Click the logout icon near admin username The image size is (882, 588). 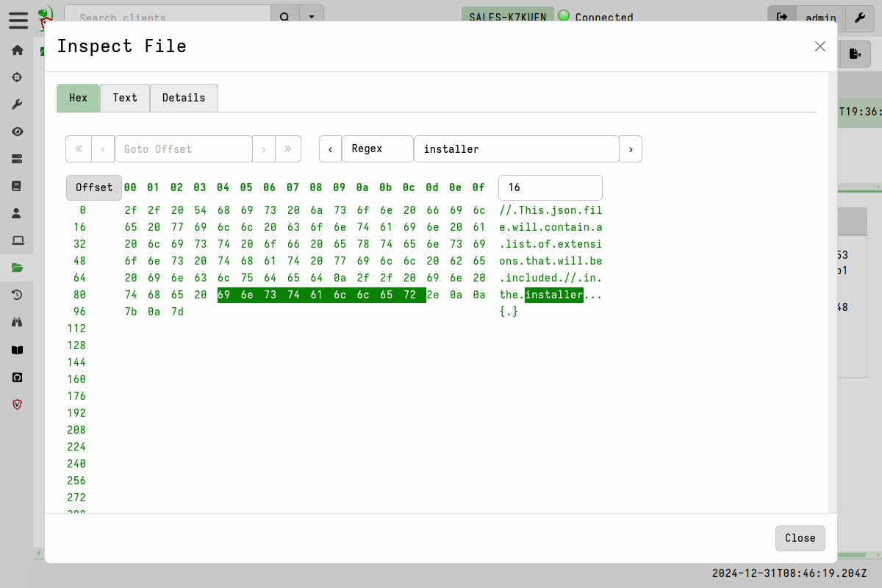pos(781,18)
